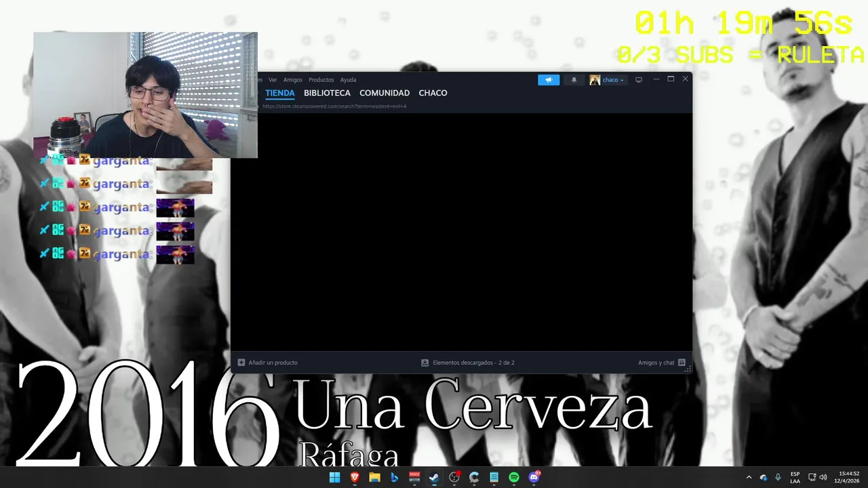
Task: Open Discord from the taskbar
Action: 534,477
